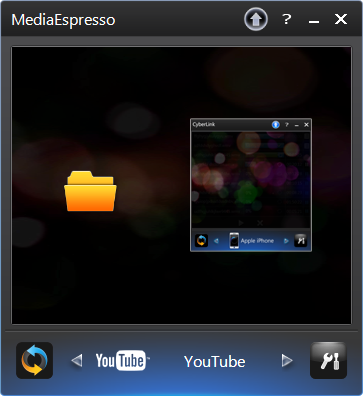Click the mini window's Apple iPhone label
Screen dimensions: 363x396
257,241
